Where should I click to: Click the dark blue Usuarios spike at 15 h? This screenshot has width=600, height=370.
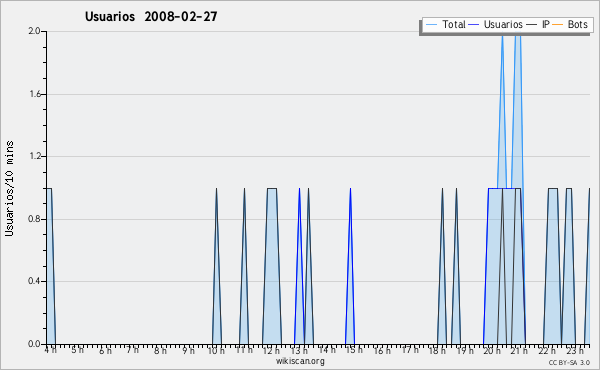click(x=350, y=266)
